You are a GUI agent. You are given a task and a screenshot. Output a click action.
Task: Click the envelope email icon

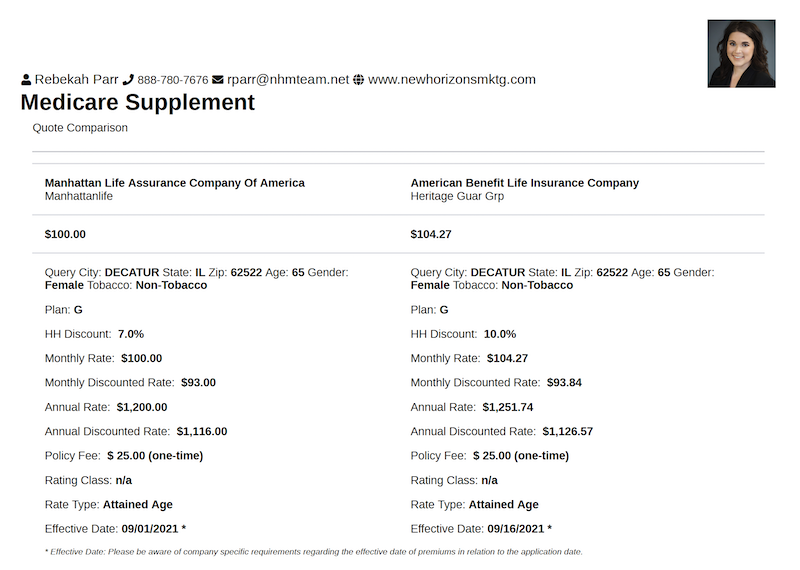[218, 80]
